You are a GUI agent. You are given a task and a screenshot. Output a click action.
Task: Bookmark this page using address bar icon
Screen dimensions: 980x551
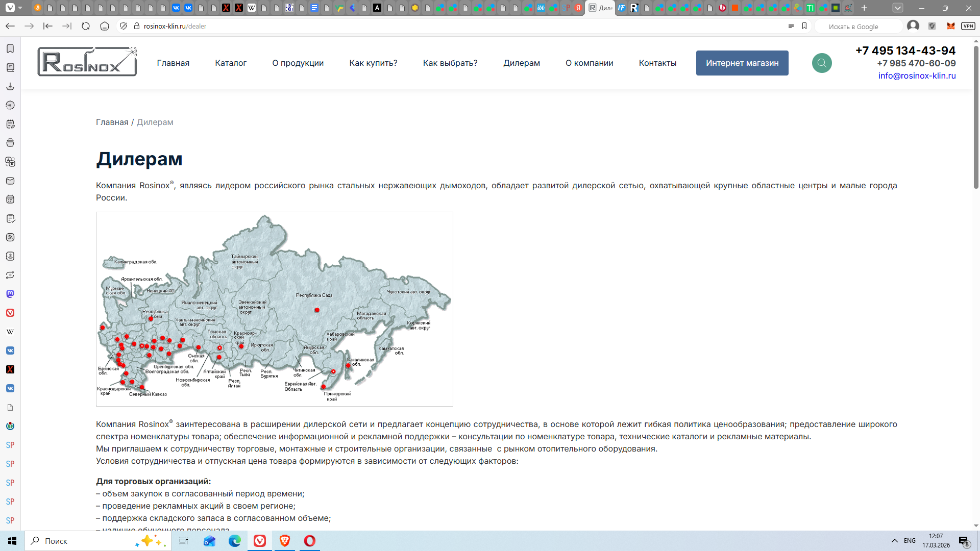804,26
